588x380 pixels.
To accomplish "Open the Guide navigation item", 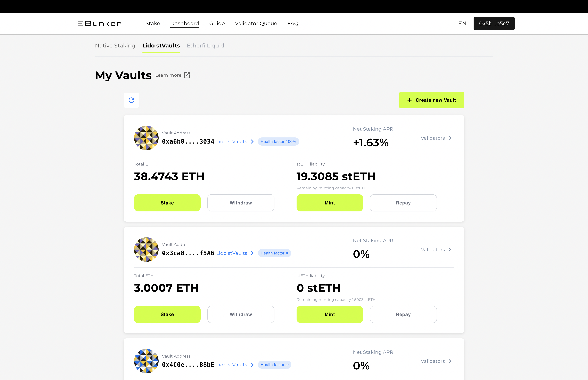I will coord(217,23).
